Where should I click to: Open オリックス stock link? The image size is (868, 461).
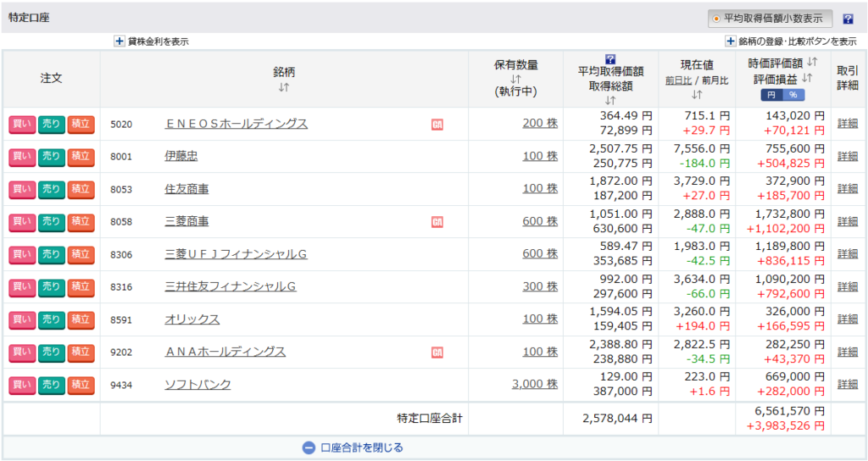(x=192, y=319)
